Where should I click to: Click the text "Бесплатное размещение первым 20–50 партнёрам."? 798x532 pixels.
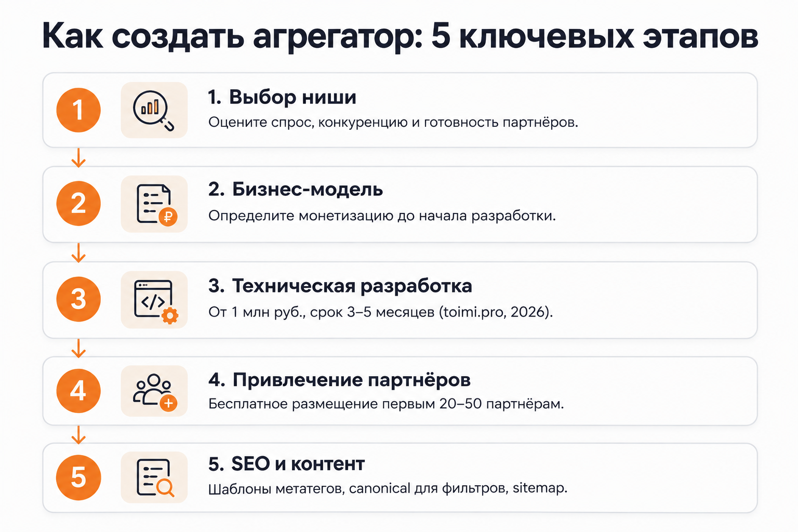pos(386,404)
